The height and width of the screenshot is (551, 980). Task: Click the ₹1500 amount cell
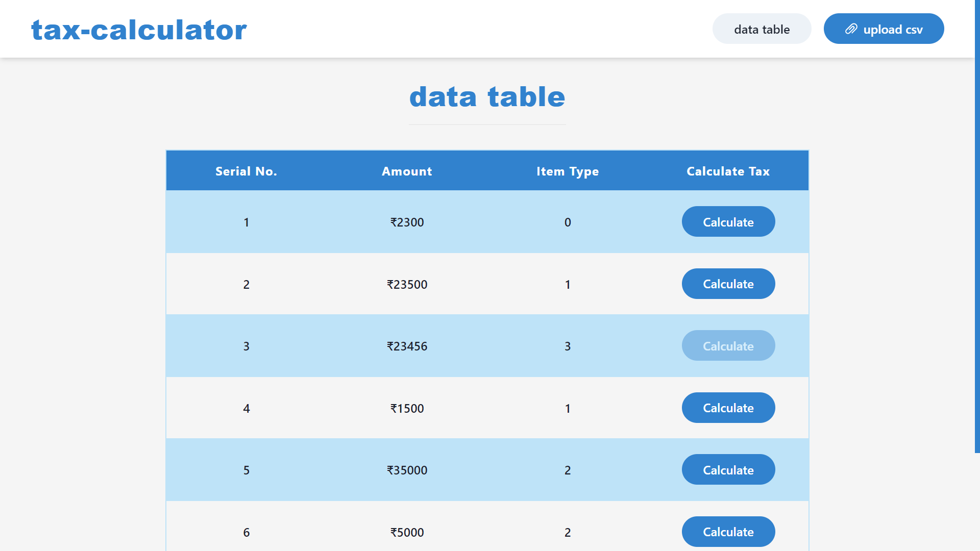click(x=407, y=409)
